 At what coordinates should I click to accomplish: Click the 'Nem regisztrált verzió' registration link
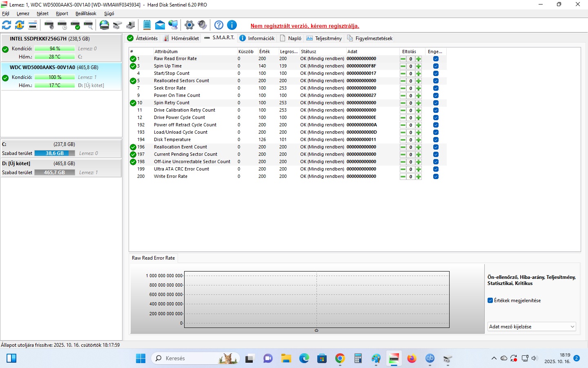305,26
